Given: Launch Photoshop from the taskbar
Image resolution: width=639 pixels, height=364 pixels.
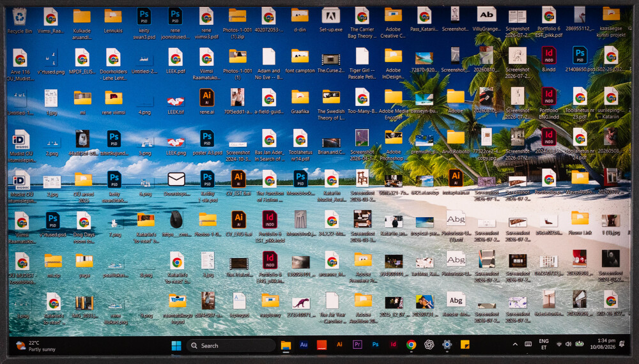Looking at the screenshot, I should pos(375,344).
